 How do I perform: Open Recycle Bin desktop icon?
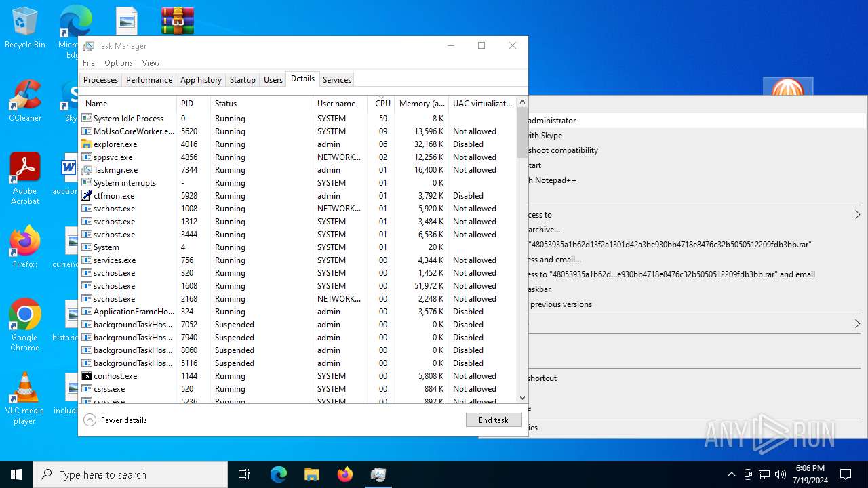[25, 28]
